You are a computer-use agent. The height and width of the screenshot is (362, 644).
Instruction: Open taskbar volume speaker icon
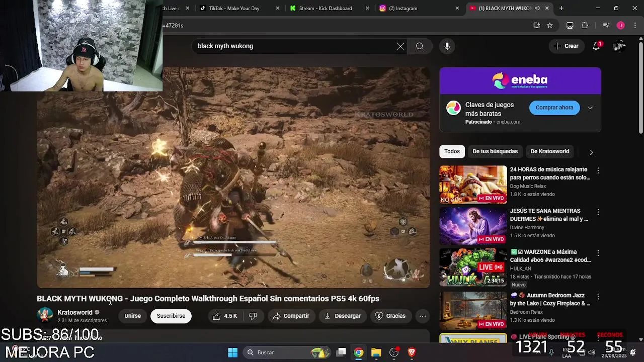point(592,352)
